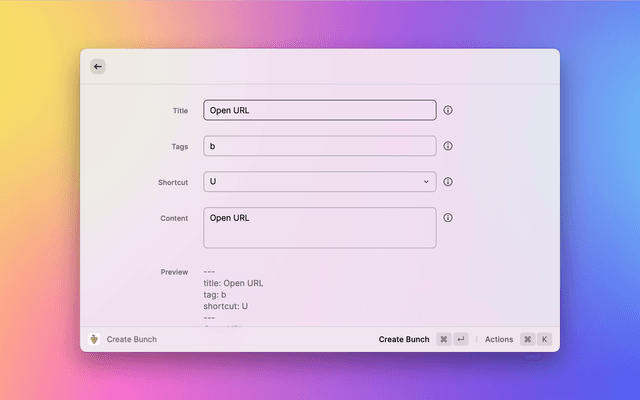
Task: Click the back arrow button
Action: pyautogui.click(x=97, y=66)
